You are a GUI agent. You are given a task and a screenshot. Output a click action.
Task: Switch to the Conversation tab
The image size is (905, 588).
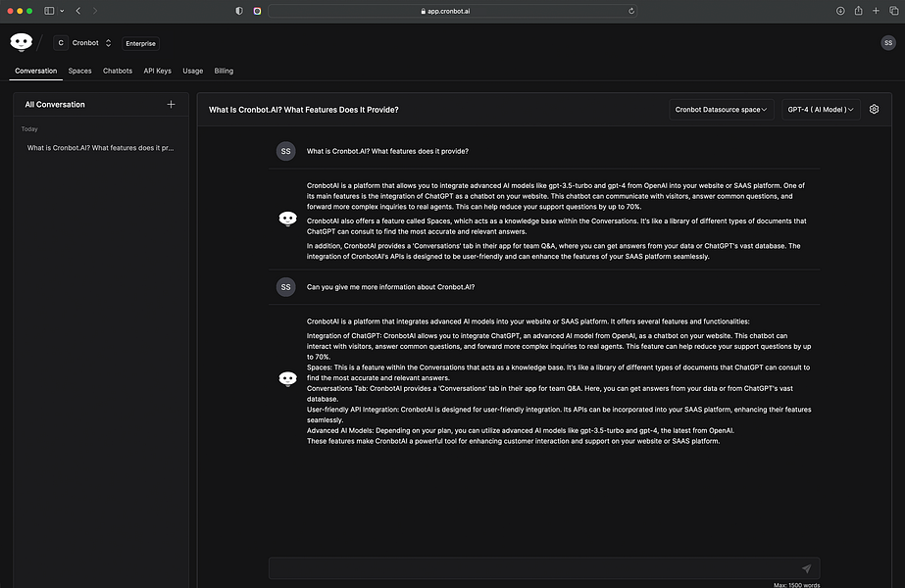(35, 71)
